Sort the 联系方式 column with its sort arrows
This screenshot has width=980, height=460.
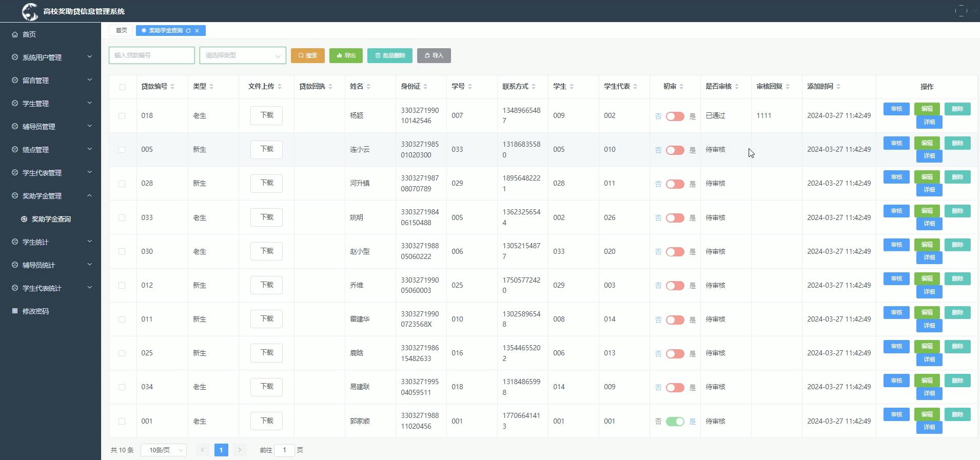[x=534, y=87]
